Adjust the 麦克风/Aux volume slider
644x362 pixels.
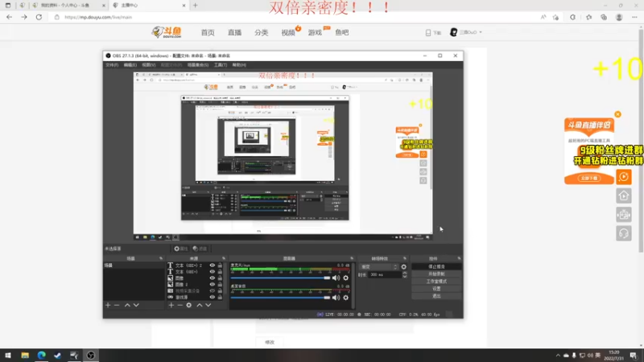tap(280, 278)
